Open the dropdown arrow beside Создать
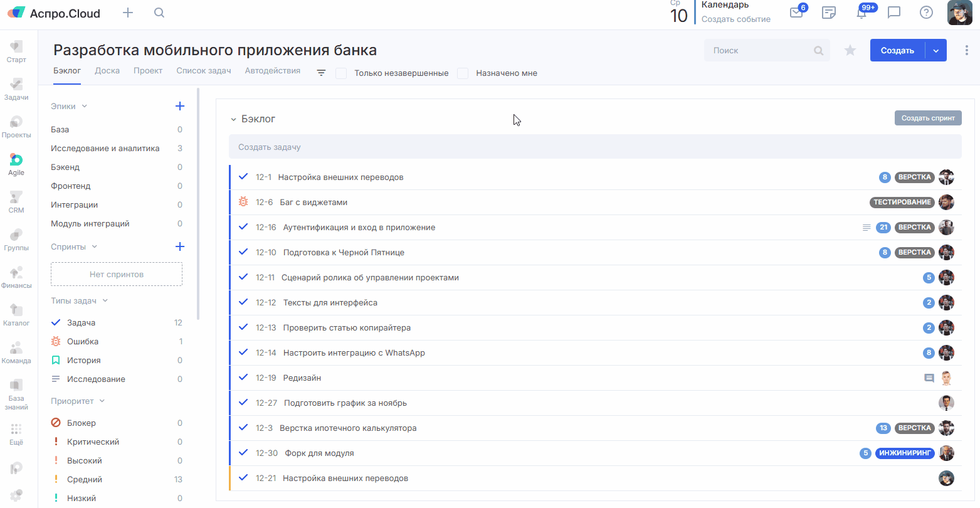 pyautogui.click(x=935, y=51)
